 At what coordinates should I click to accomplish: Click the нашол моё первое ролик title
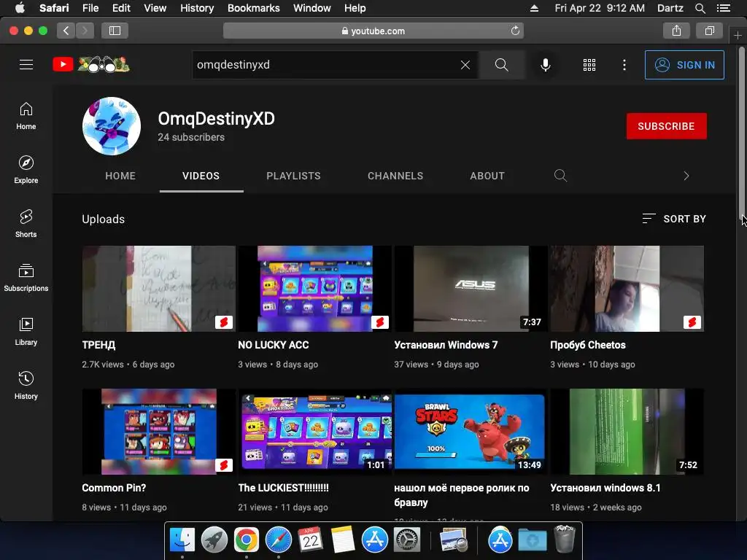462,495
